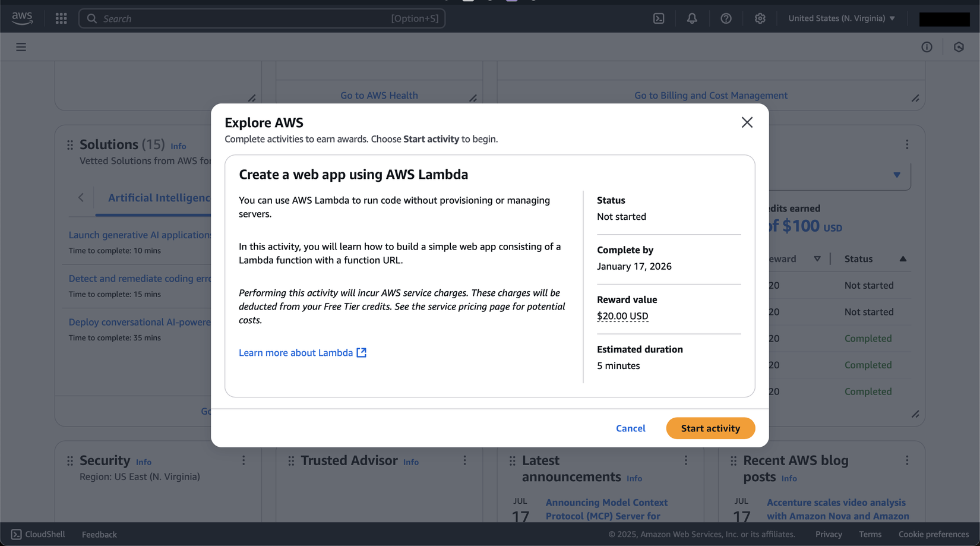Open the help question mark menu
980x546 pixels.
coord(726,18)
